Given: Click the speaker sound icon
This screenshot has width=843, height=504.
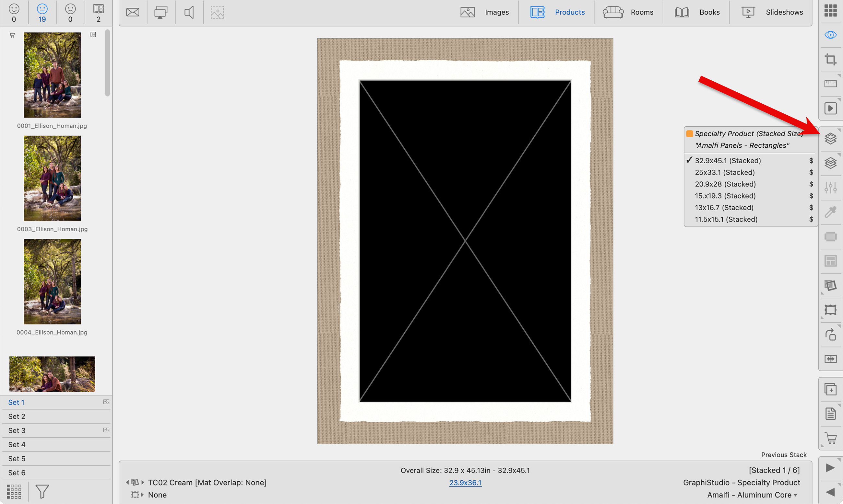Looking at the screenshot, I should pyautogui.click(x=189, y=13).
